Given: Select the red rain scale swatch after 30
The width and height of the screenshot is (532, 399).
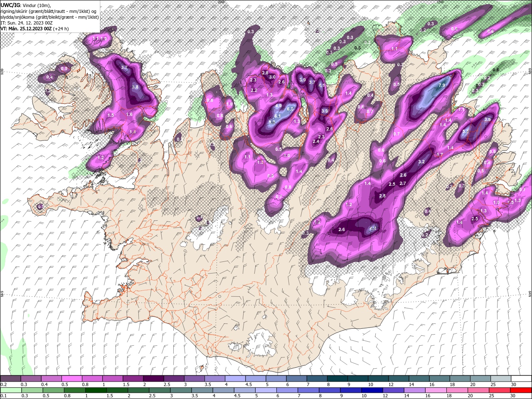Looking at the screenshot, I should coord(520,390).
